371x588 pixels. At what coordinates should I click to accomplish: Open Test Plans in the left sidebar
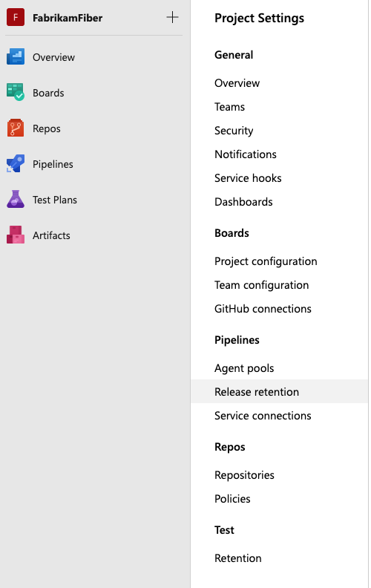[x=55, y=200]
